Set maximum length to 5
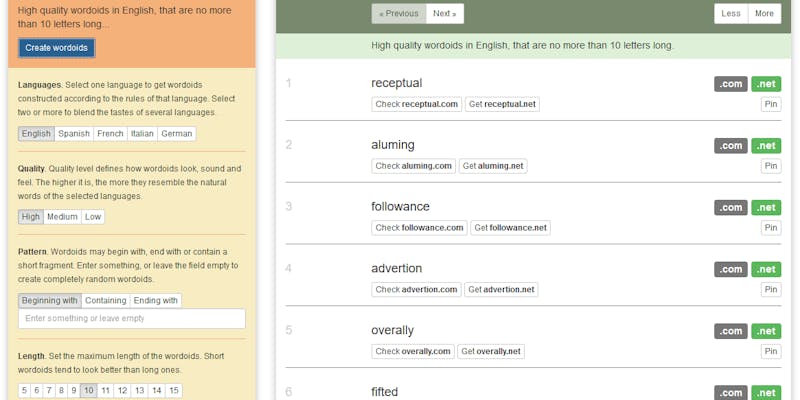 24,391
